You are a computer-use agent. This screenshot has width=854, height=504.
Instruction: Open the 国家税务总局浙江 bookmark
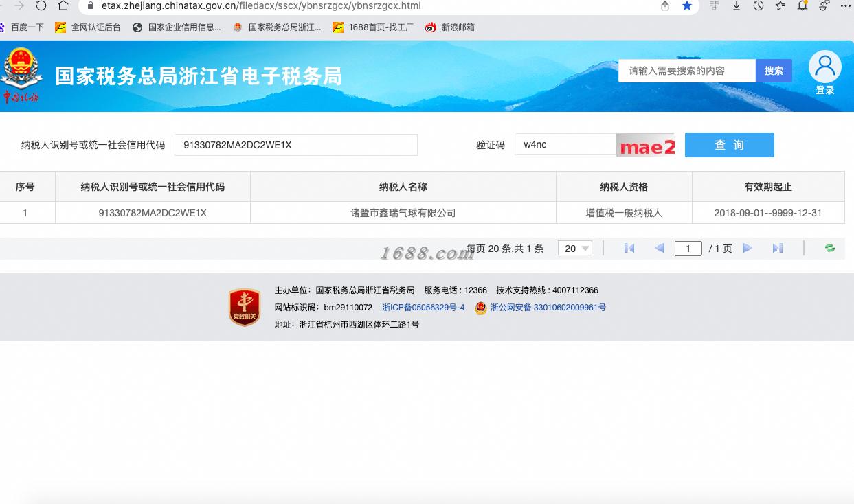277,27
